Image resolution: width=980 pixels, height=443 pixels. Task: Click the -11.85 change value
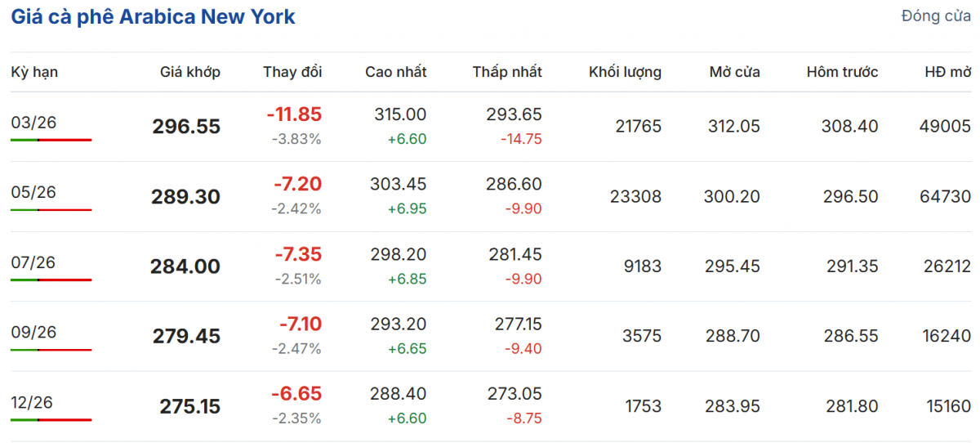click(294, 114)
